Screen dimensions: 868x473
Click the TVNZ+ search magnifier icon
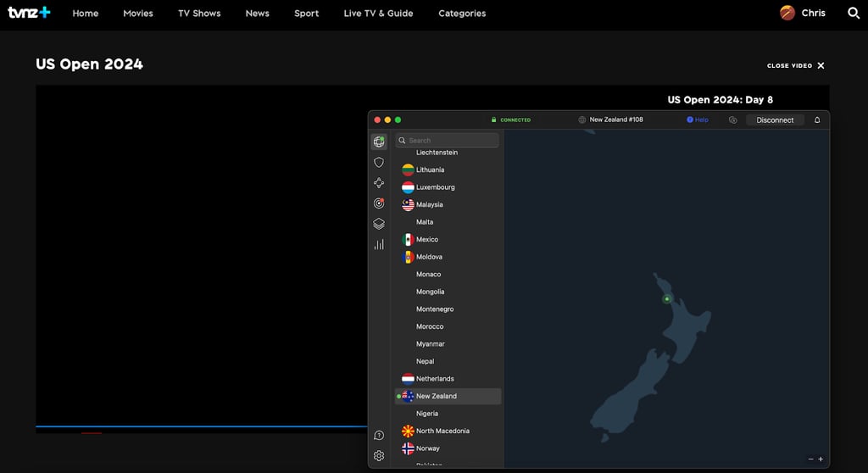pos(854,13)
